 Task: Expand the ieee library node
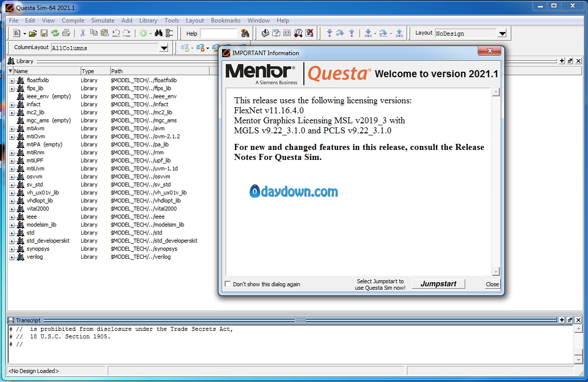pyautogui.click(x=12, y=217)
